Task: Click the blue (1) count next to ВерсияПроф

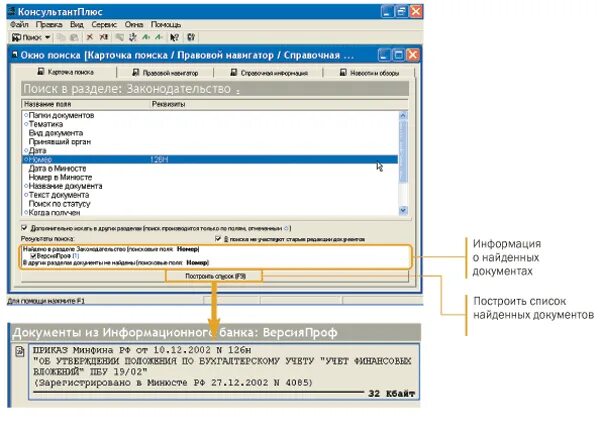Action: [76, 256]
